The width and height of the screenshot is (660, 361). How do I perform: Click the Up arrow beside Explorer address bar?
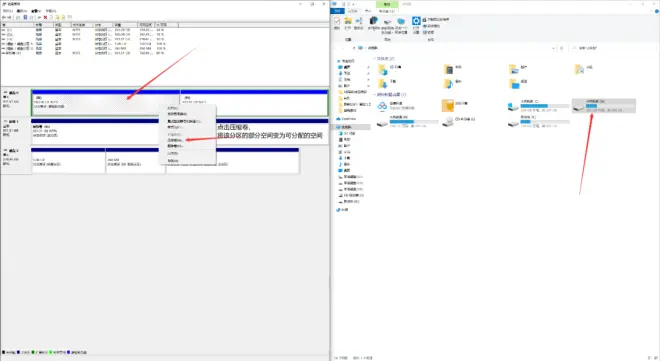354,48
